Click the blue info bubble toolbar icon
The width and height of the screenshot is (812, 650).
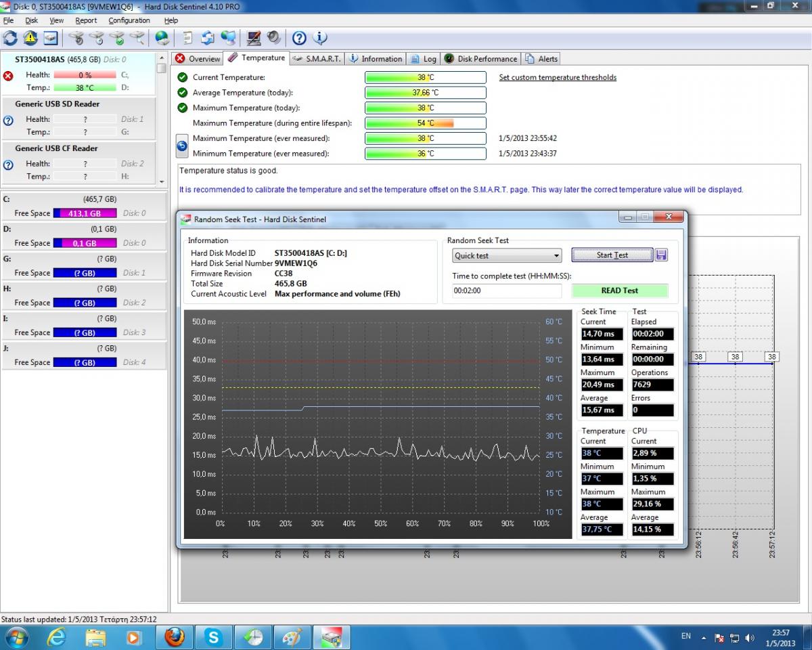coord(319,38)
